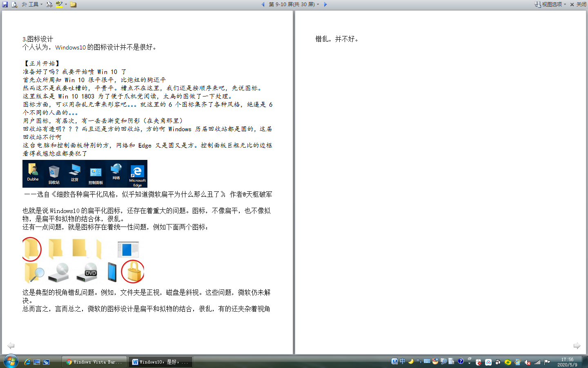Click the translation/research icon in the toolbar

[49, 4]
